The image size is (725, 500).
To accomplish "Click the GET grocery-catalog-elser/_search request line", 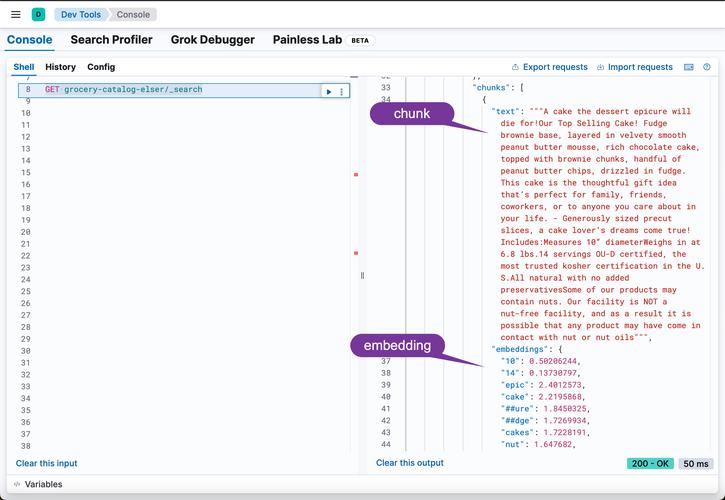I will click(133, 90).
